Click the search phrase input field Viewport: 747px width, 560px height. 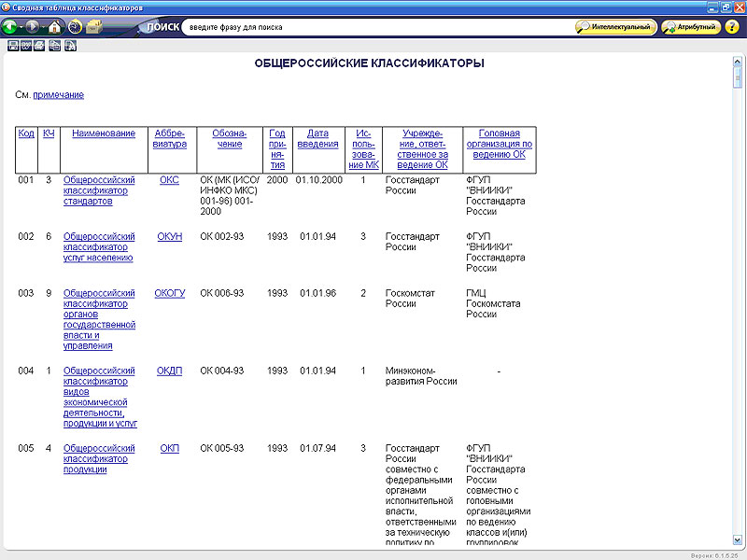point(373,27)
